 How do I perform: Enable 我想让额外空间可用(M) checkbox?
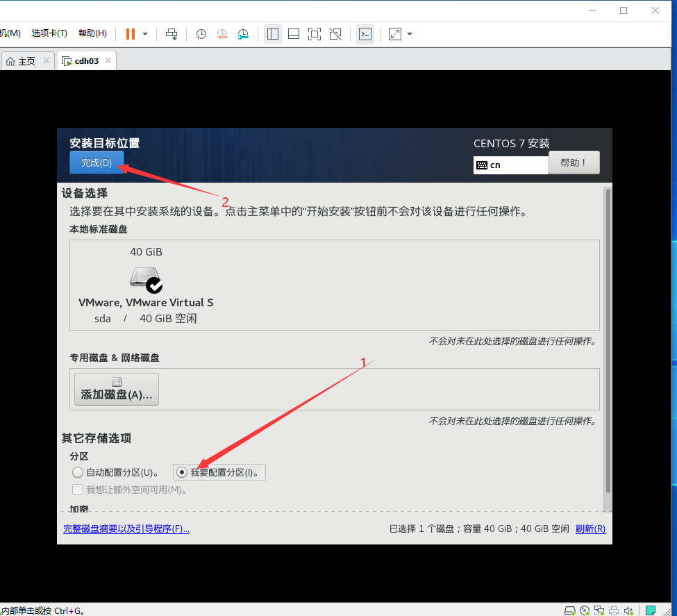(78, 489)
